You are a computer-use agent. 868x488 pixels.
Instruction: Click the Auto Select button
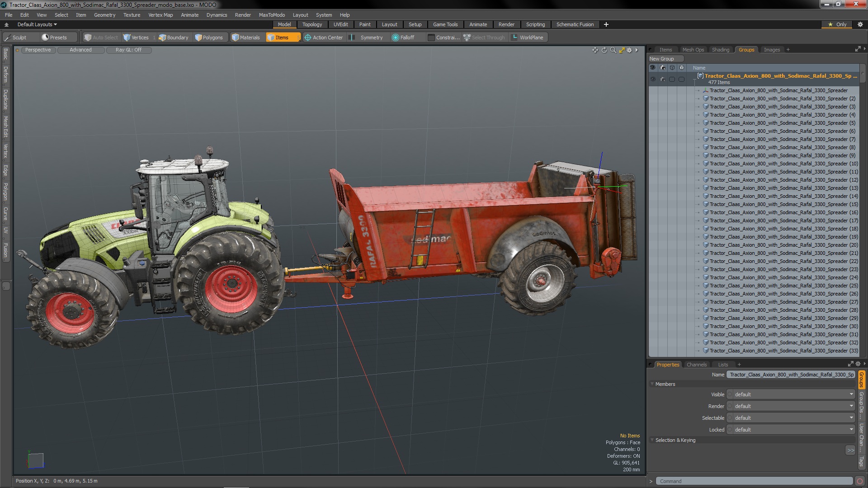point(101,38)
